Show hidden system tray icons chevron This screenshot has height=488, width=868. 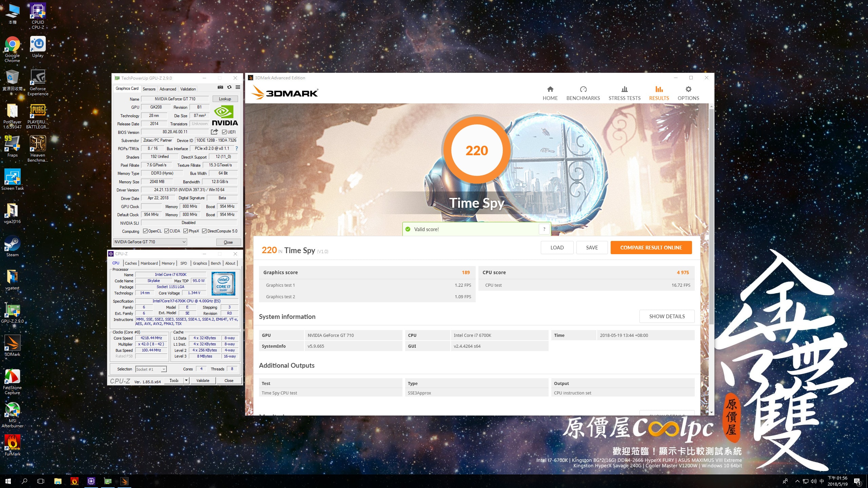797,481
